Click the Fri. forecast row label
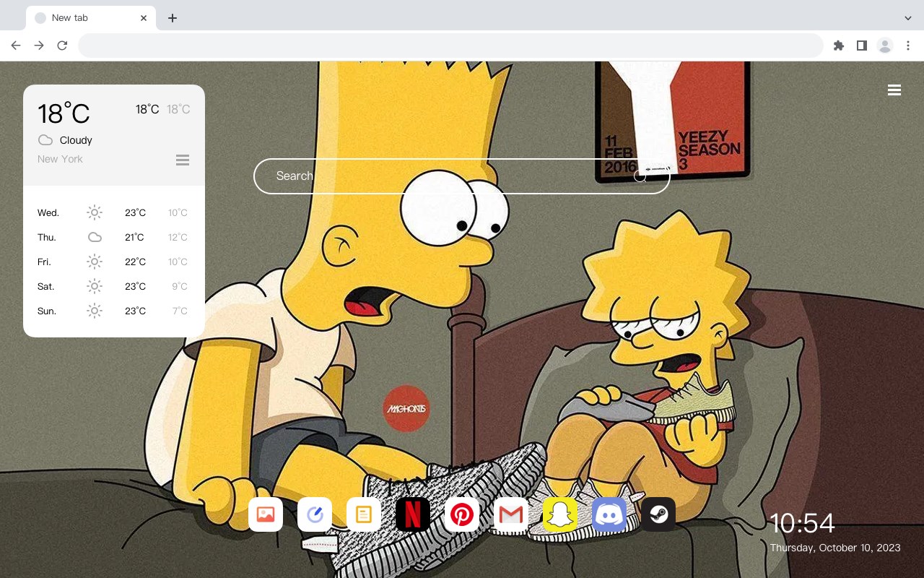This screenshot has width=924, height=578. point(44,262)
